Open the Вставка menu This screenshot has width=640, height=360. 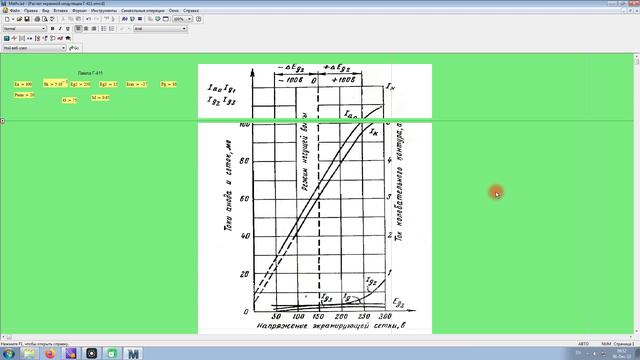pyautogui.click(x=60, y=10)
